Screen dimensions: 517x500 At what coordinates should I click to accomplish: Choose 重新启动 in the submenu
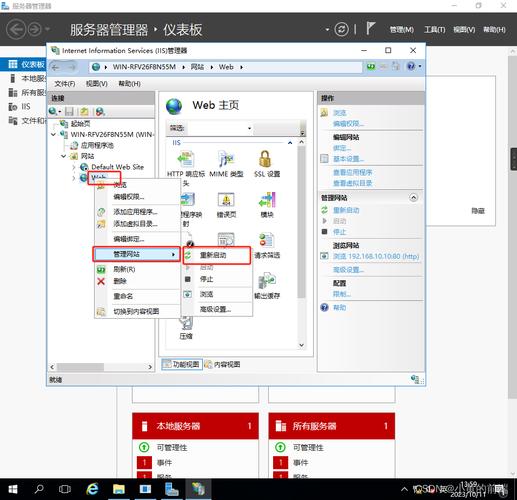(x=217, y=255)
